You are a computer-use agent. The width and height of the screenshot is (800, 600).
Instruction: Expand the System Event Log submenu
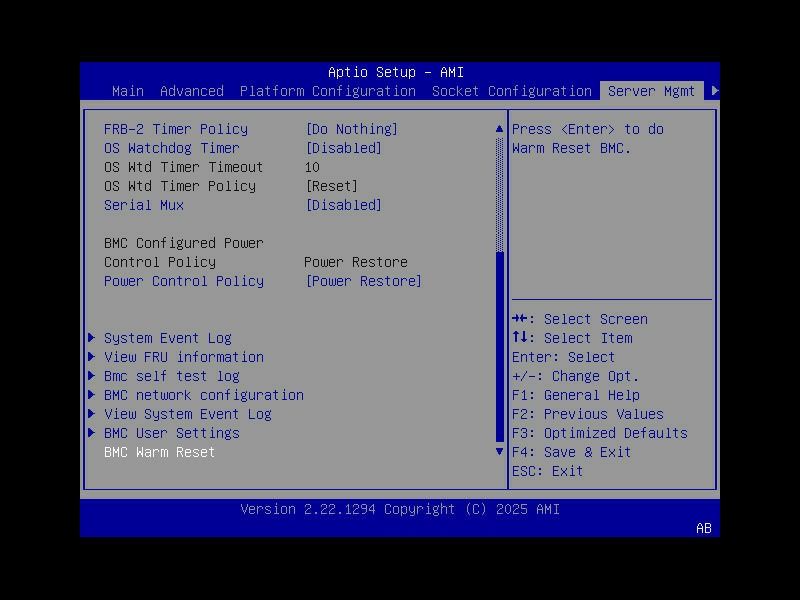point(167,338)
